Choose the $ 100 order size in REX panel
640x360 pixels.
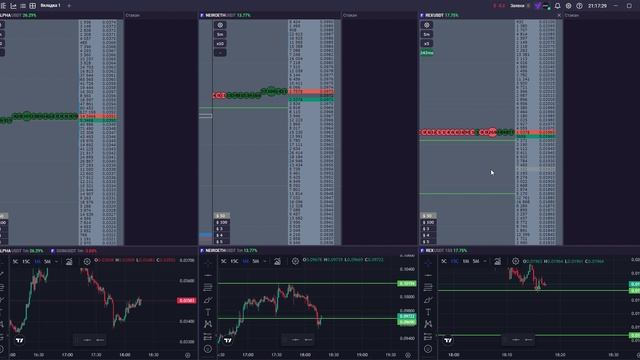(x=428, y=222)
